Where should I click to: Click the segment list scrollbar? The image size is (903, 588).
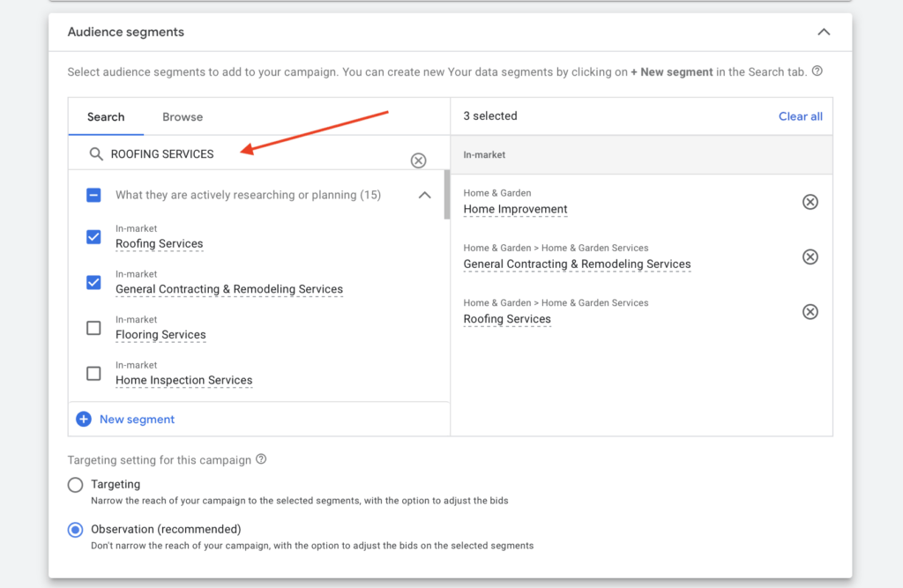[446, 196]
